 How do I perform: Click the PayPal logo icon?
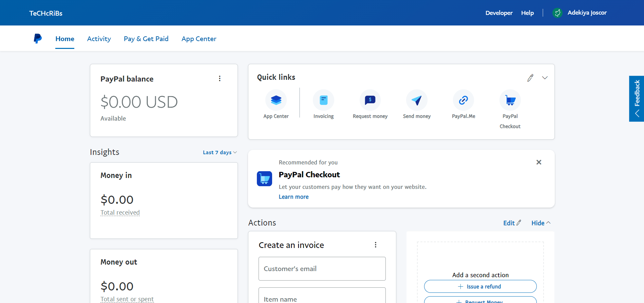click(38, 38)
